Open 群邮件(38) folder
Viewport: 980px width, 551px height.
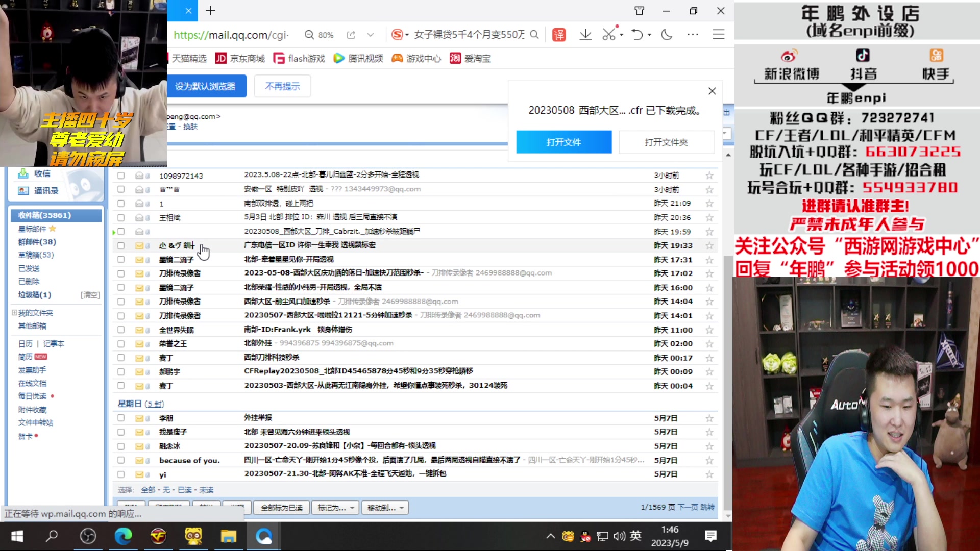(x=37, y=242)
